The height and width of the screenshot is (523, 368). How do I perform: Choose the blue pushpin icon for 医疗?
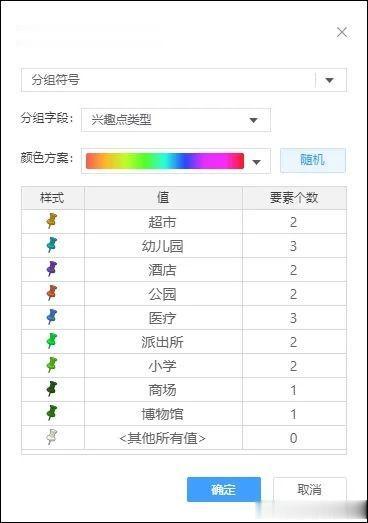(52, 317)
